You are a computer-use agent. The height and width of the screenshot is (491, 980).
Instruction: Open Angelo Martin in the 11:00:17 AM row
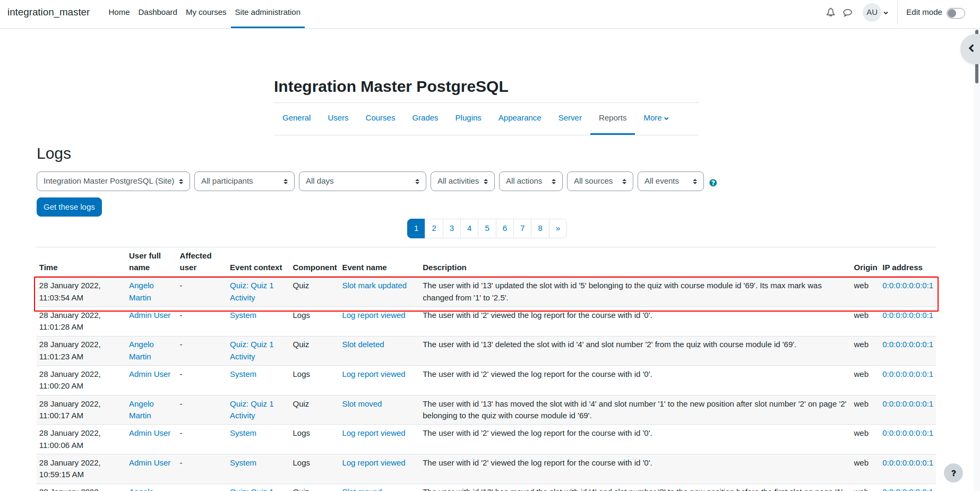141,410
